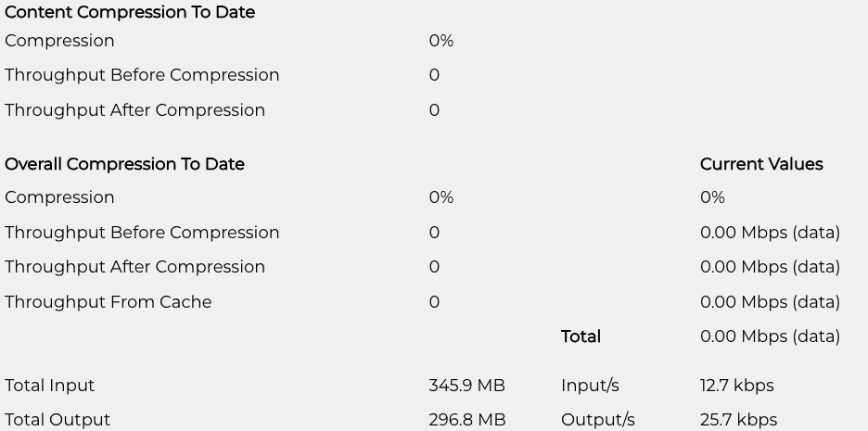Click the Output/s label
This screenshot has width=868, height=431.
coord(598,420)
